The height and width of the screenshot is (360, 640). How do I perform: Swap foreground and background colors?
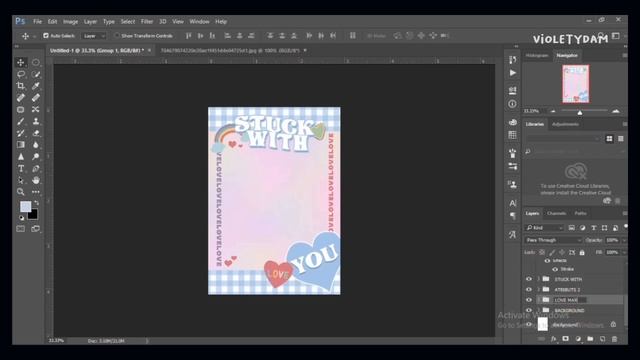37,202
